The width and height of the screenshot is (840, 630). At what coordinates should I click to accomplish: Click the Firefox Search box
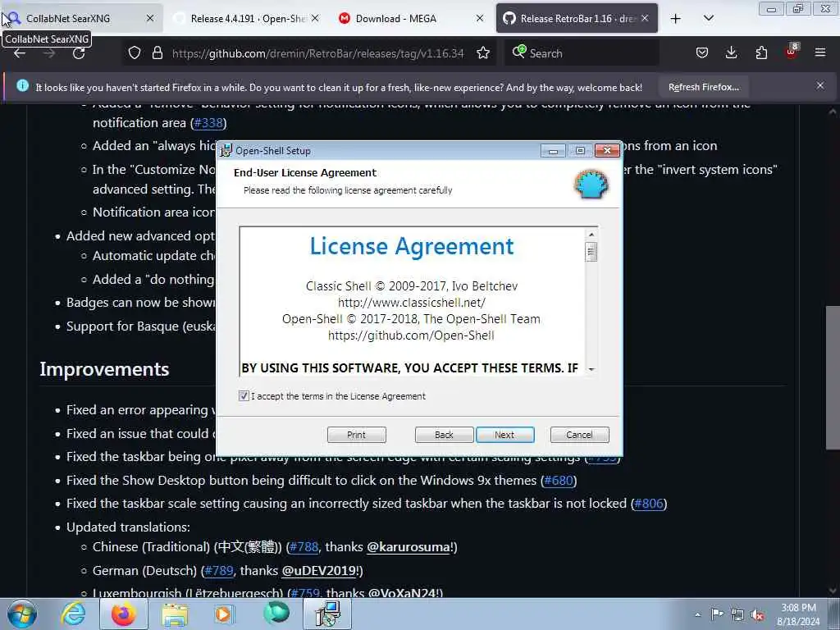[582, 53]
